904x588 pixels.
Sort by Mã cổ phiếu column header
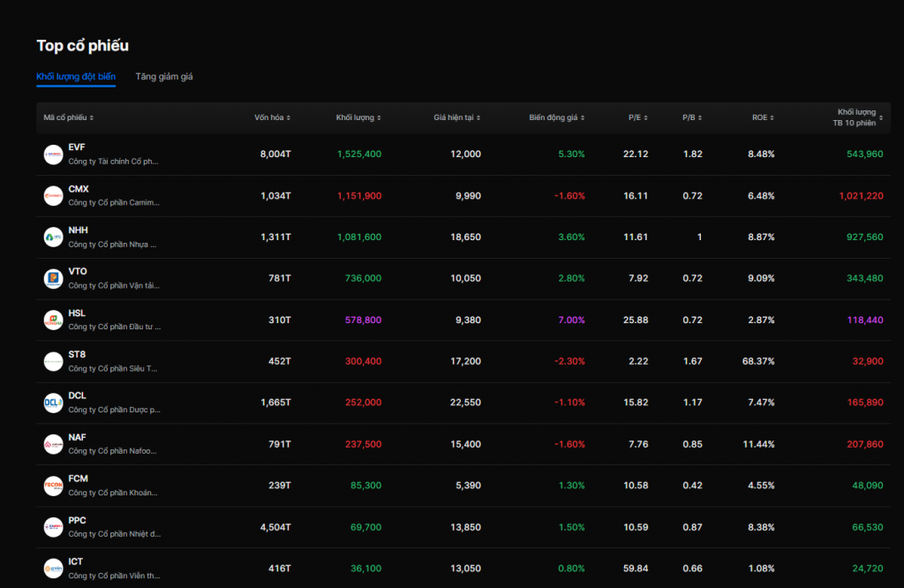coord(68,117)
